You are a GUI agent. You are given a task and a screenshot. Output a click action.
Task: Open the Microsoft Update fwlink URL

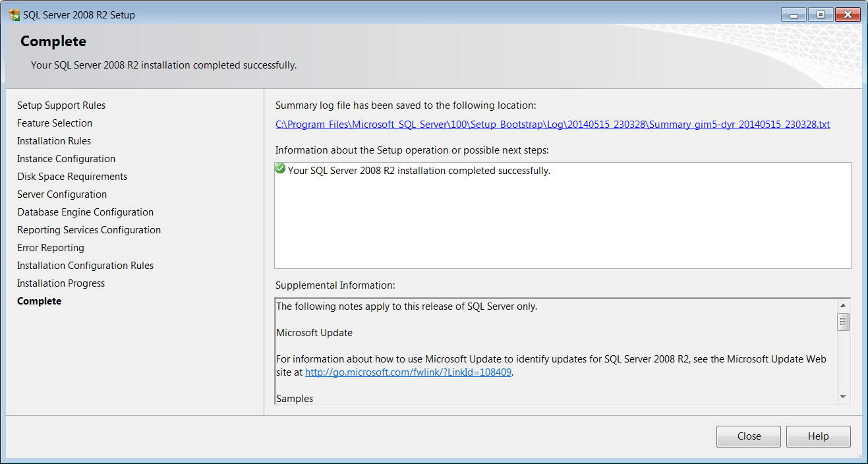coord(409,372)
